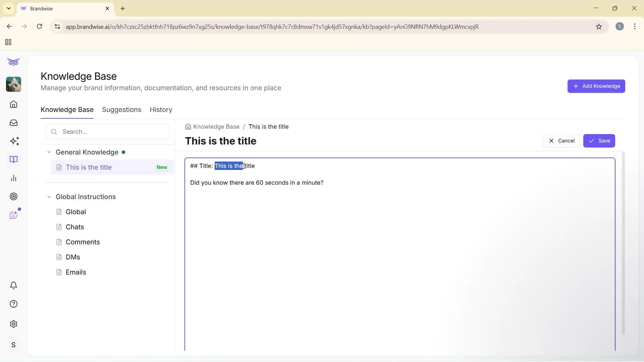Save the knowledge base entry
Image resolution: width=644 pixels, height=362 pixels.
pos(599,141)
